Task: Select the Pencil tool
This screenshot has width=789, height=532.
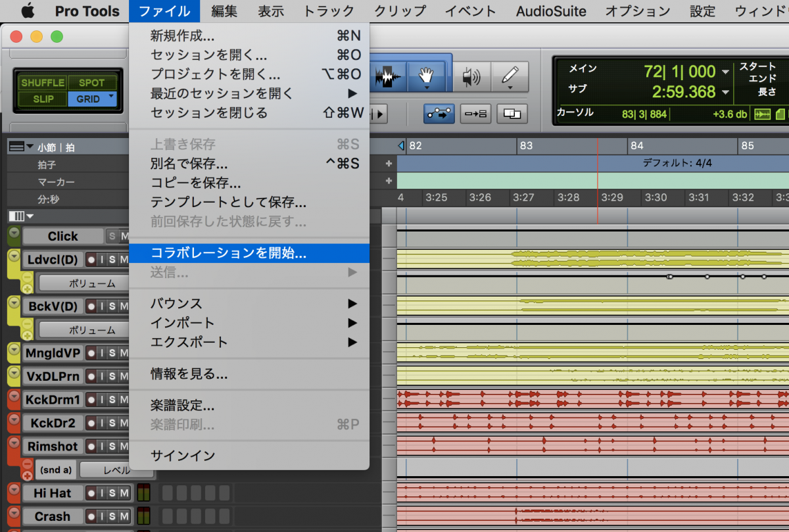Action: (x=510, y=77)
